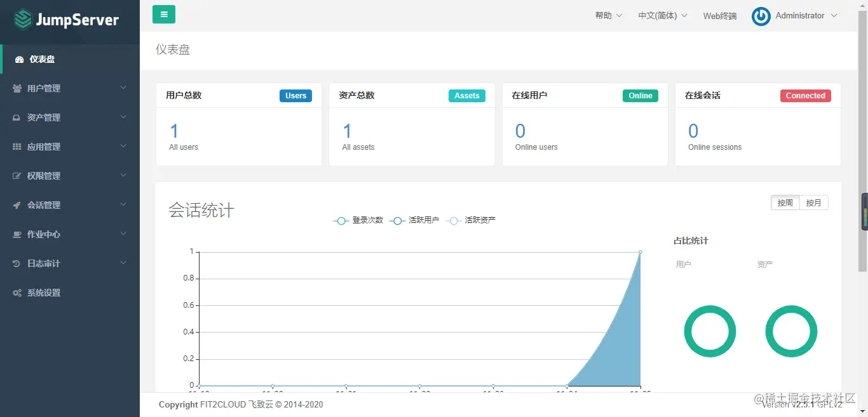
Task: Click the green Online badge
Action: coord(641,96)
